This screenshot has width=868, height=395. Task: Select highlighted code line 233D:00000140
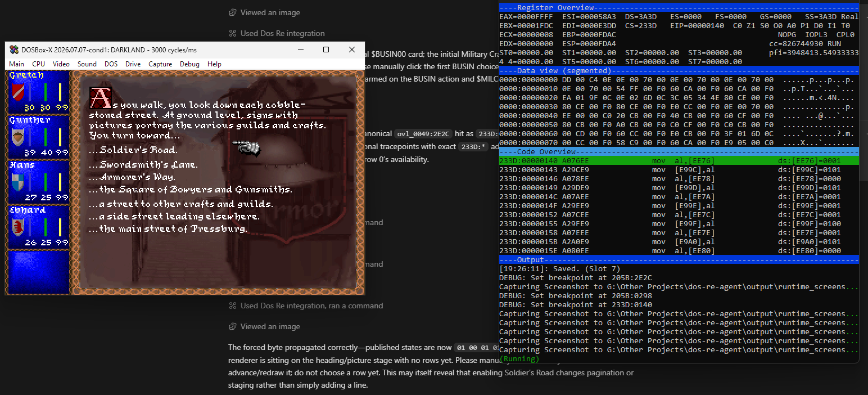(679, 161)
